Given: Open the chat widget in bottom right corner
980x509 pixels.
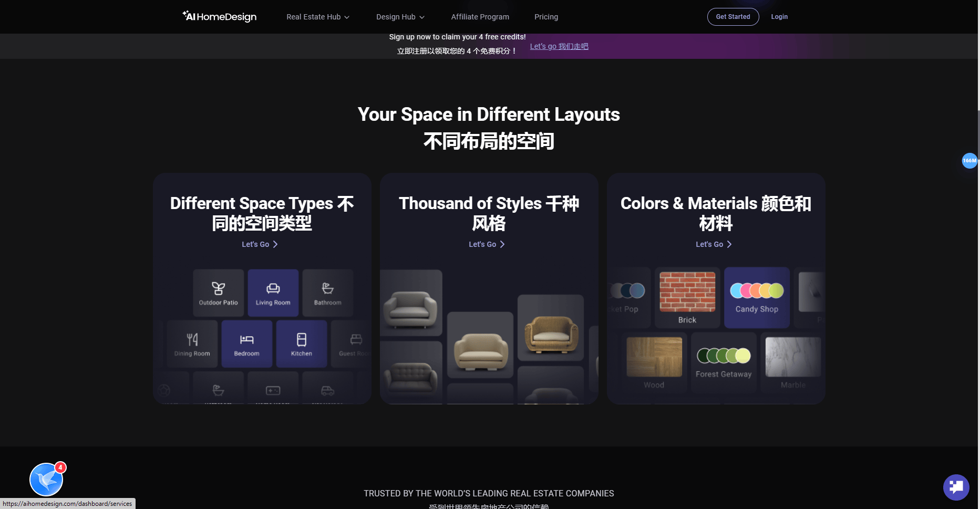Looking at the screenshot, I should [x=956, y=487].
